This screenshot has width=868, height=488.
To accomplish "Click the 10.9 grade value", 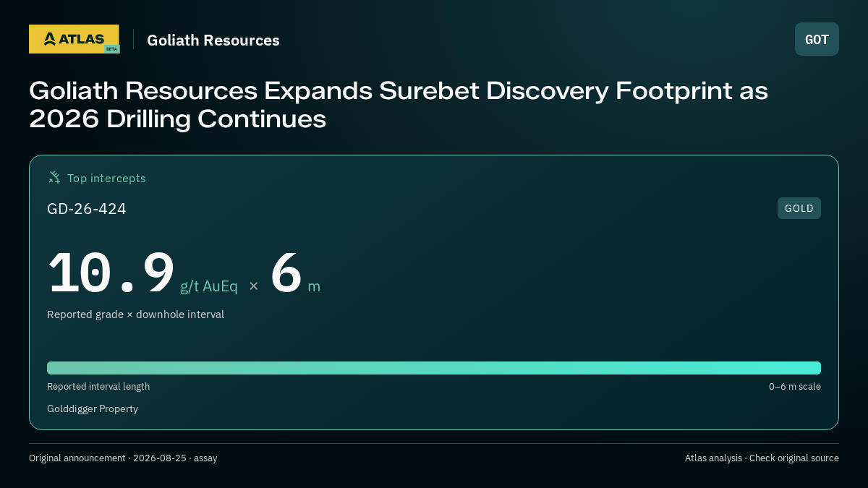I will (111, 273).
